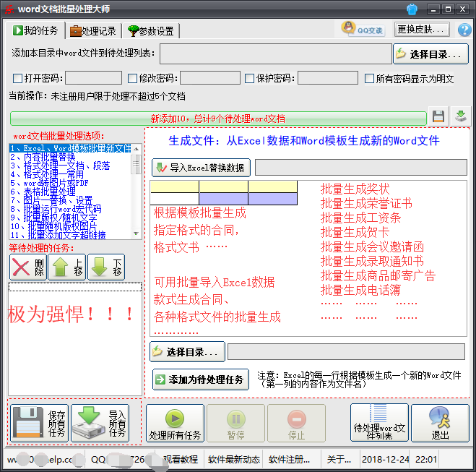Select option 2 内容批量替换
Viewport: 476px width, 472px height.
click(70, 157)
